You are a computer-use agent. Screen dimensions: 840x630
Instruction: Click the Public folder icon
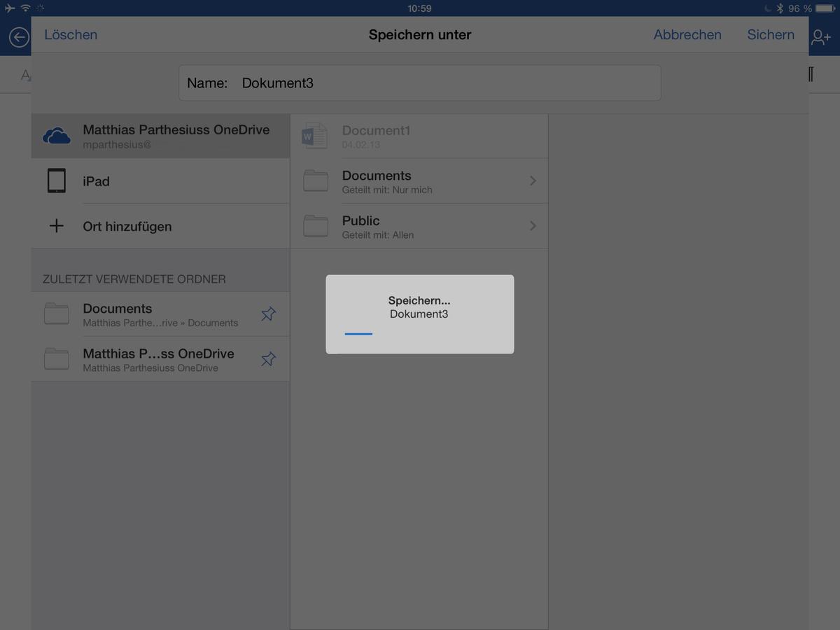click(316, 225)
